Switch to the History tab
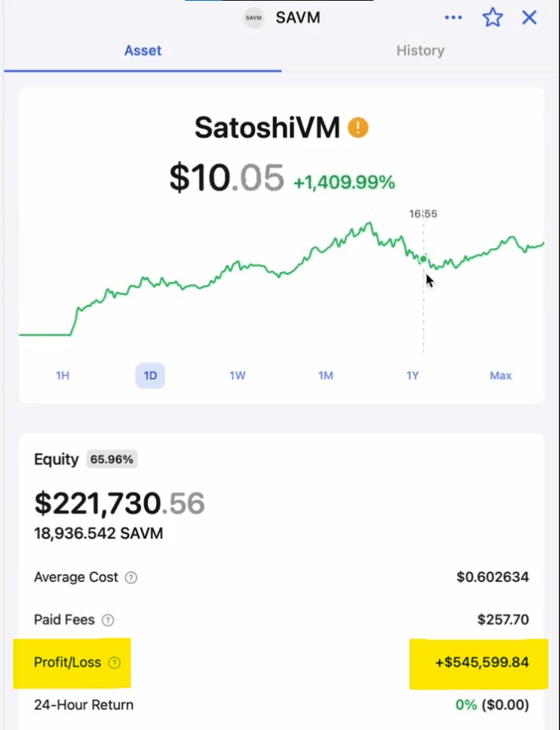The image size is (560, 730). [420, 50]
